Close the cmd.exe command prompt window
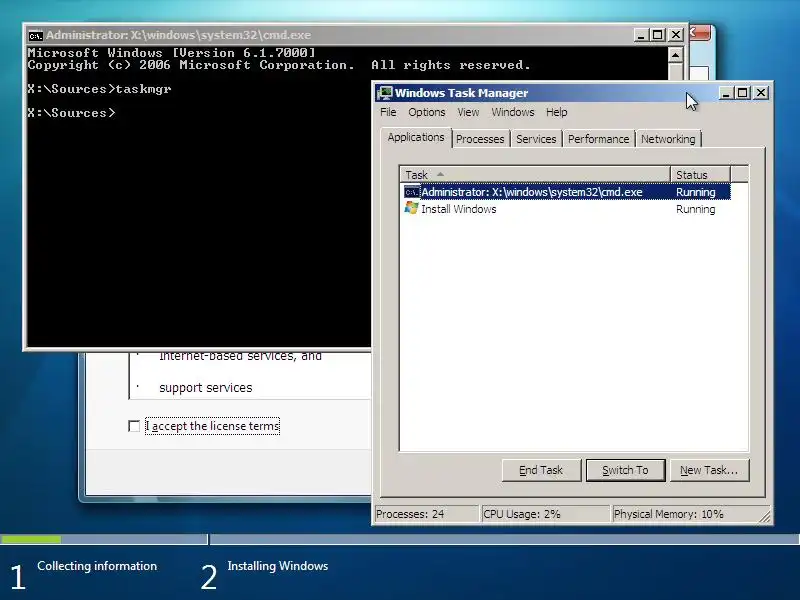This screenshot has width=800, height=600. click(x=676, y=35)
